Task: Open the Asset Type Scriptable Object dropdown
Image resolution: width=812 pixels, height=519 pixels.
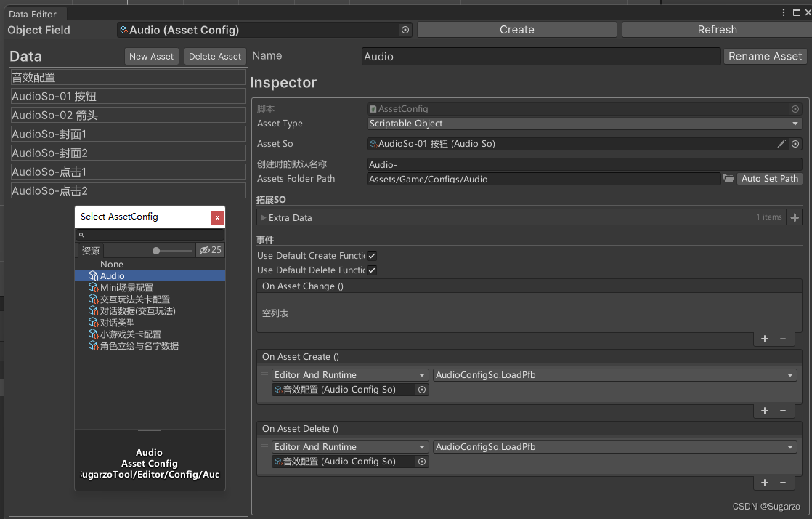Action: [584, 124]
